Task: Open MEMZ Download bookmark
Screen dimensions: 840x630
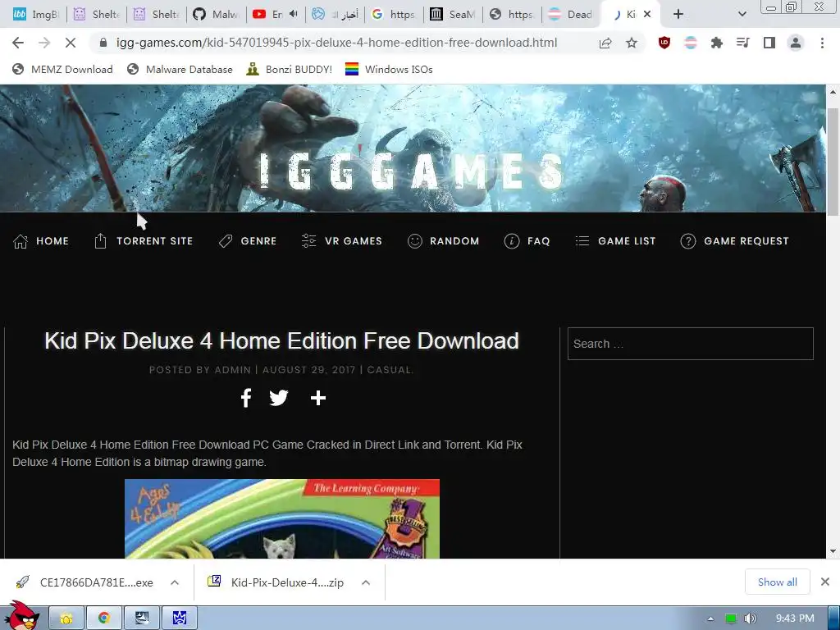Action: (x=62, y=69)
